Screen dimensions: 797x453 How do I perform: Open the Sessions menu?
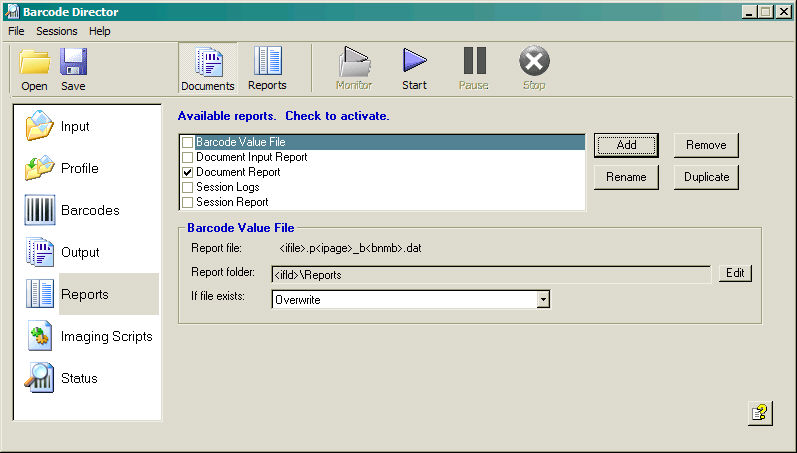coord(56,31)
